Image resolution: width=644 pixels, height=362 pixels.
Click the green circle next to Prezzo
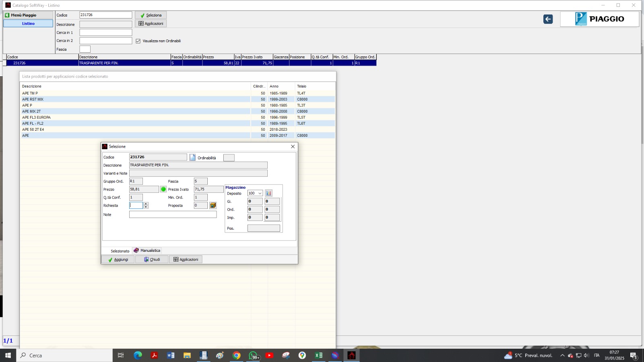163,189
